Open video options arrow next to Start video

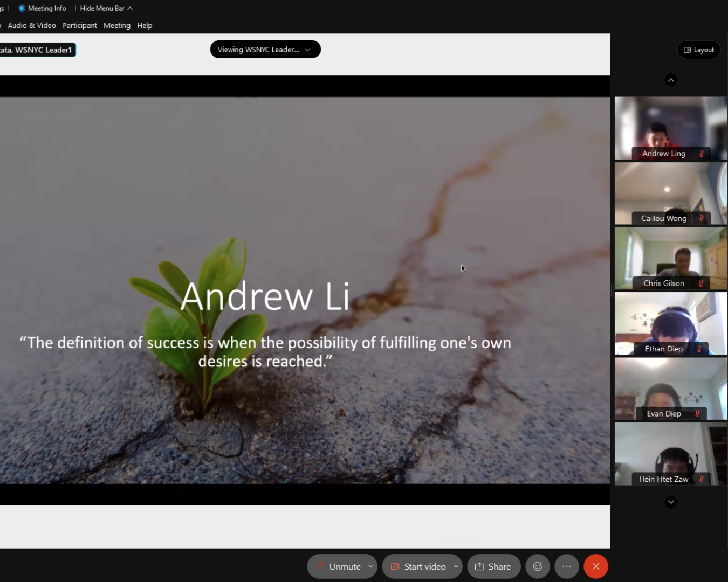point(456,566)
